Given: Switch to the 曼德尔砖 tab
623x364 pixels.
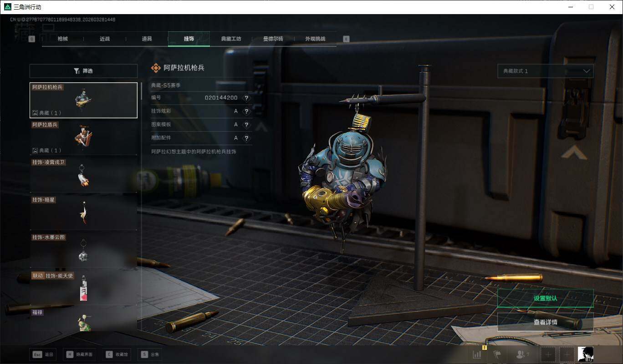Looking at the screenshot, I should click(273, 39).
